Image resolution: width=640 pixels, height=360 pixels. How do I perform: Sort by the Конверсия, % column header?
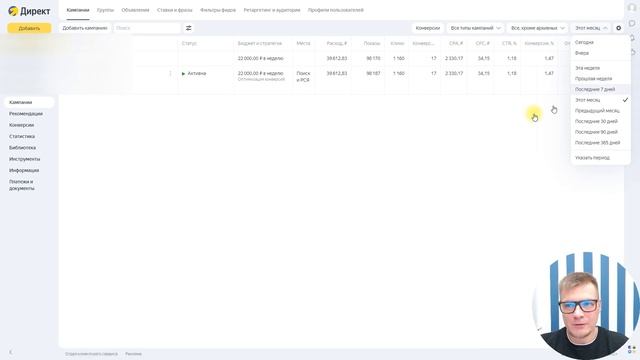coord(539,43)
